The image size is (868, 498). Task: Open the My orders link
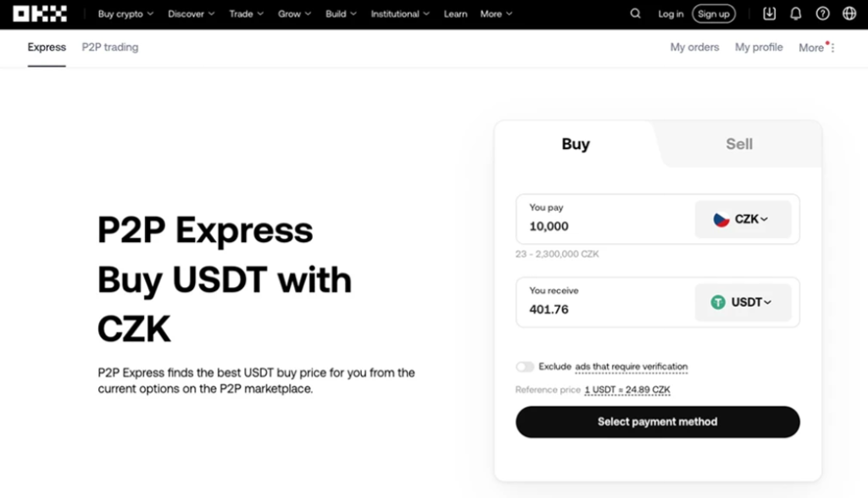(694, 47)
